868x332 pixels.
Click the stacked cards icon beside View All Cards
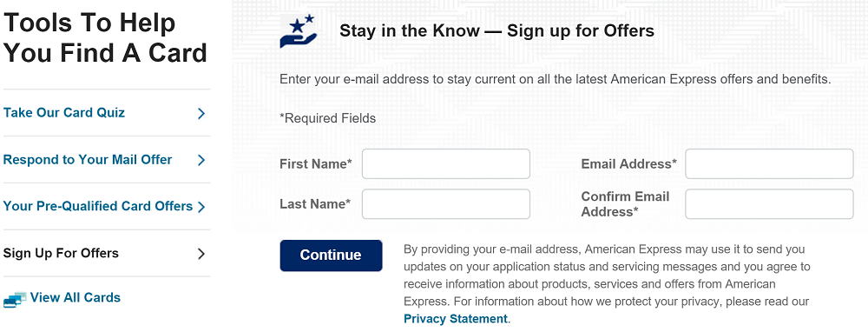point(15,299)
